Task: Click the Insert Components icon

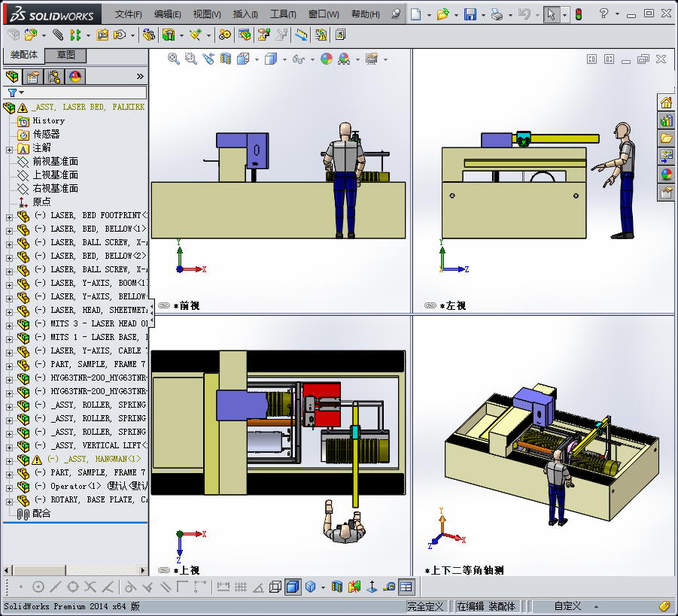Action: coord(31,35)
